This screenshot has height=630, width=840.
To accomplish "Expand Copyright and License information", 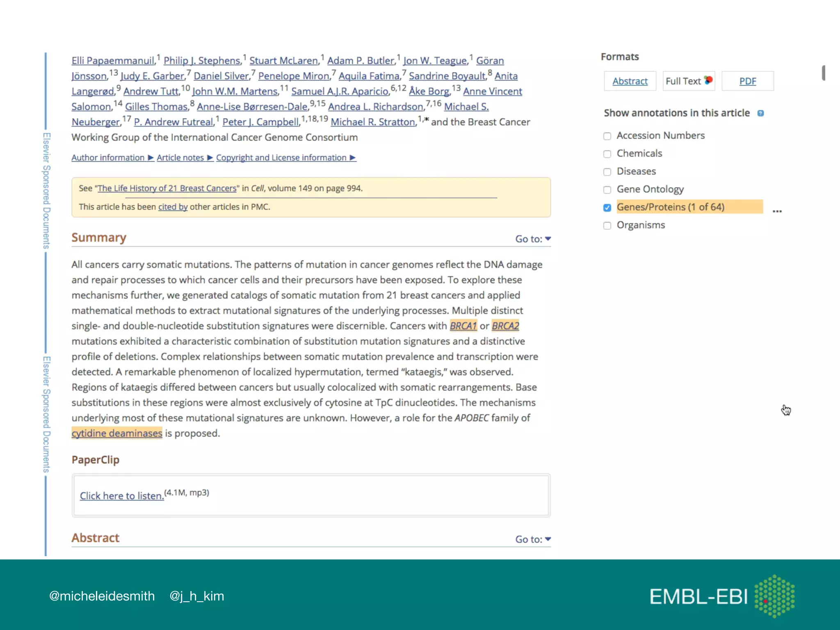I will tap(286, 157).
